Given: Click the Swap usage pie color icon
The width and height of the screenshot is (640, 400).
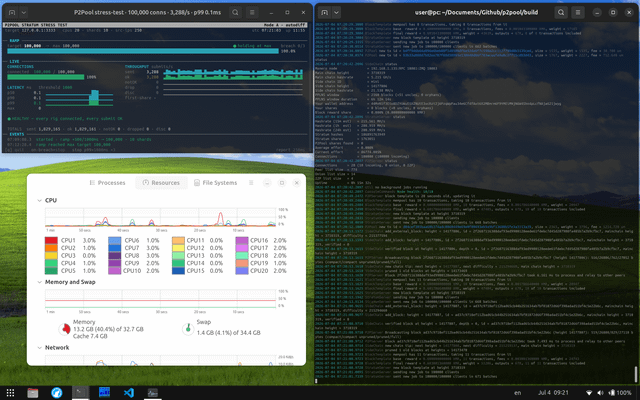Looking at the screenshot, I should 188,329.
